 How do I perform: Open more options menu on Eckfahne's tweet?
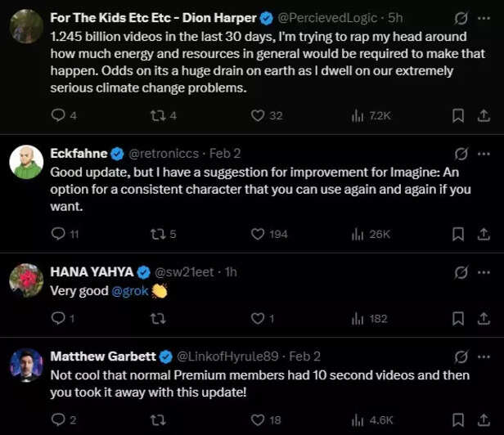tap(484, 153)
